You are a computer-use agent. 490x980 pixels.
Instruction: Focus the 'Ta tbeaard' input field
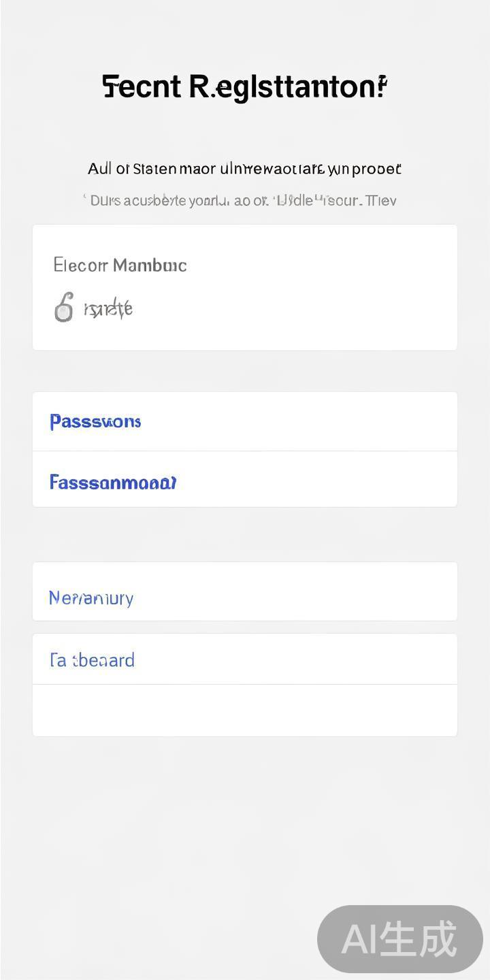(244, 659)
